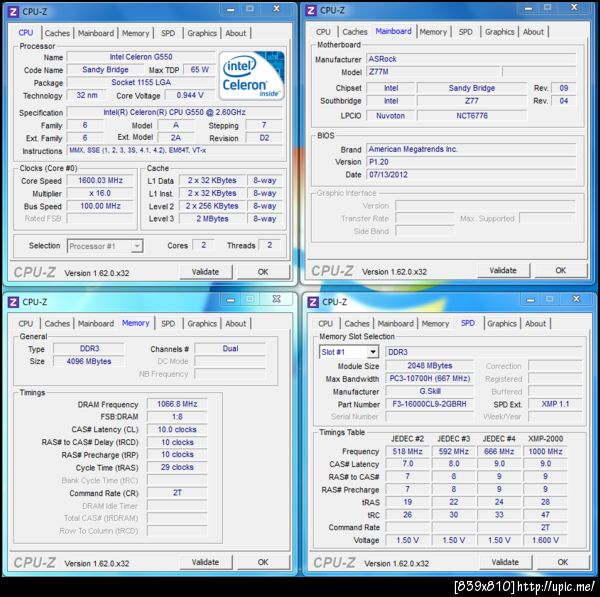Close the Memory tab window

(277, 299)
